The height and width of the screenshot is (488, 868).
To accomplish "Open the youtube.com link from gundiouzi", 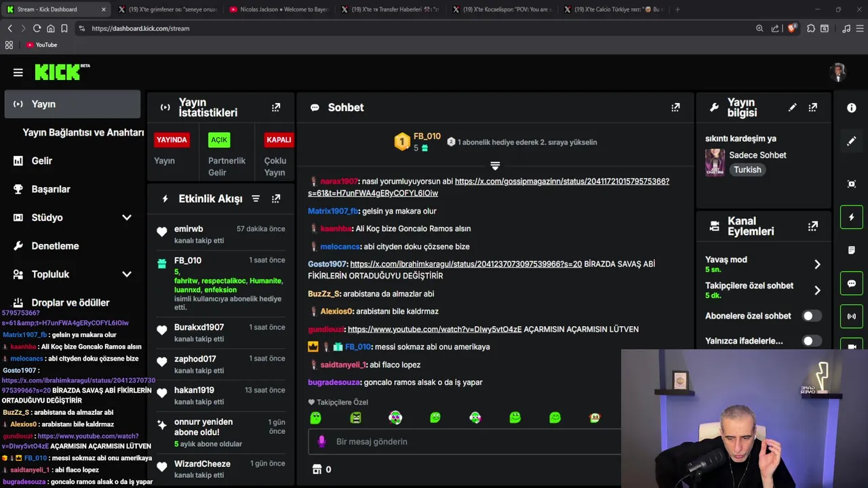I will point(435,329).
